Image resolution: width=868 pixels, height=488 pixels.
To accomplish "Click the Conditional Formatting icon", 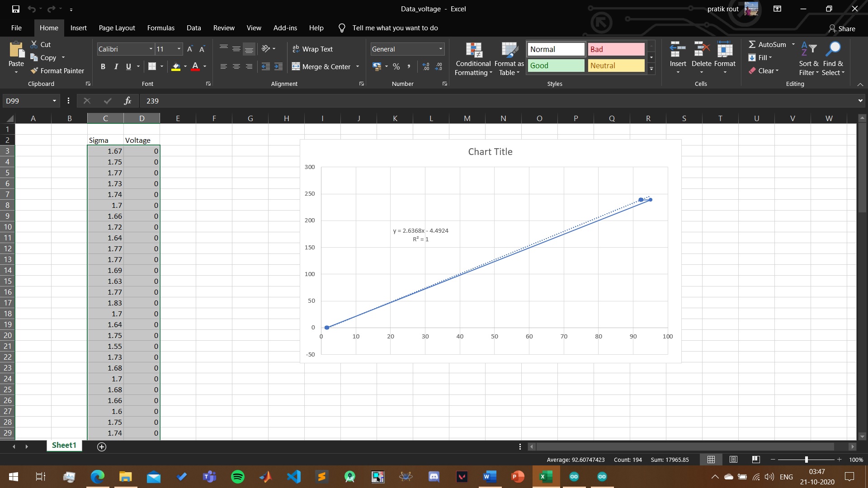I will tap(473, 51).
